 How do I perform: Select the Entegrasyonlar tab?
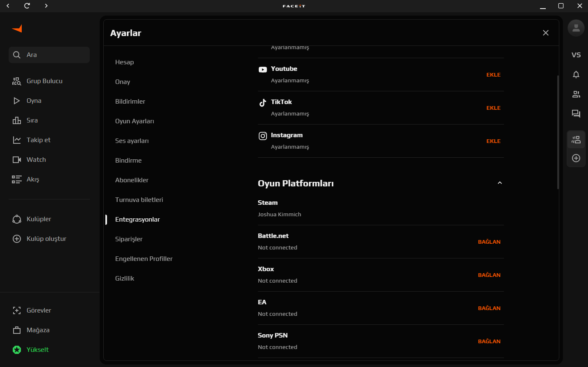click(x=137, y=220)
